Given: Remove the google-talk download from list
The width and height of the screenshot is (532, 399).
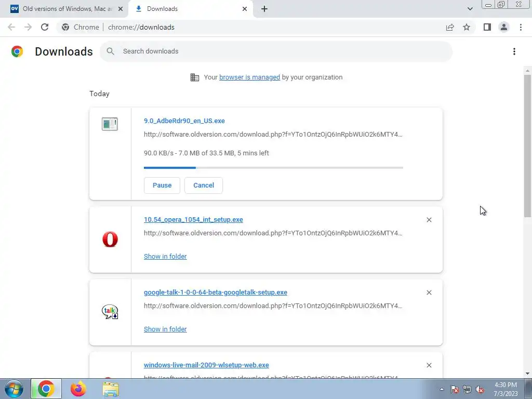Looking at the screenshot, I should click(x=429, y=292).
